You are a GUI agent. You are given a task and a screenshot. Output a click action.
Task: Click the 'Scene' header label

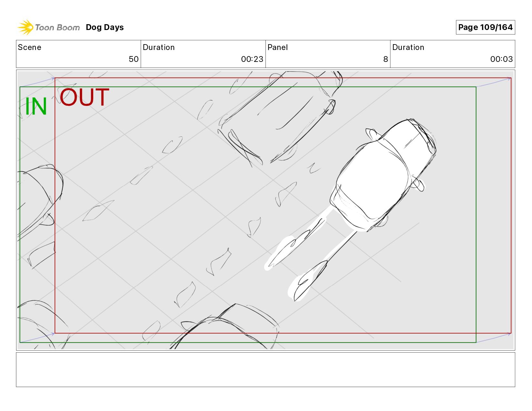coord(30,47)
